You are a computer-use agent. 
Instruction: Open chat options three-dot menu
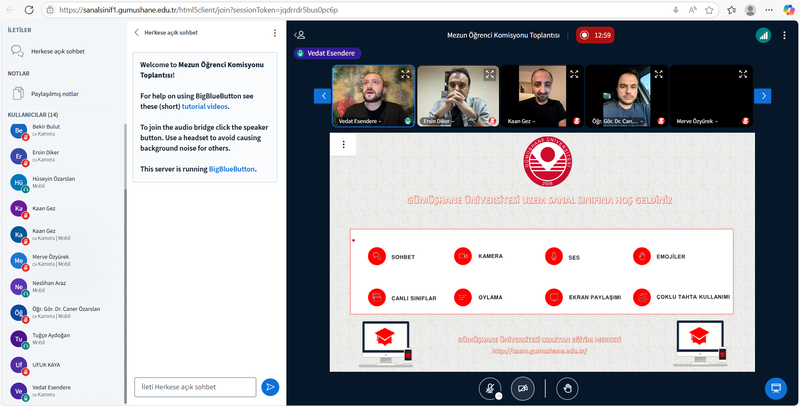coord(274,33)
